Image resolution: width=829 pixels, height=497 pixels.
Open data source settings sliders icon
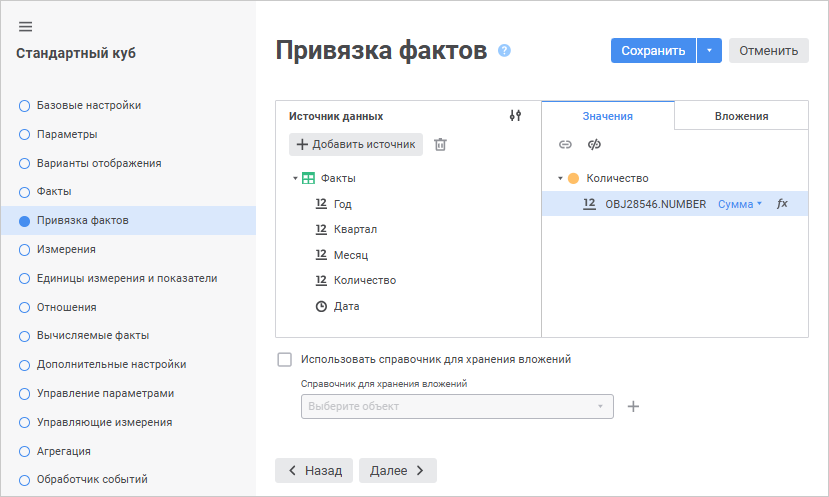click(x=515, y=116)
